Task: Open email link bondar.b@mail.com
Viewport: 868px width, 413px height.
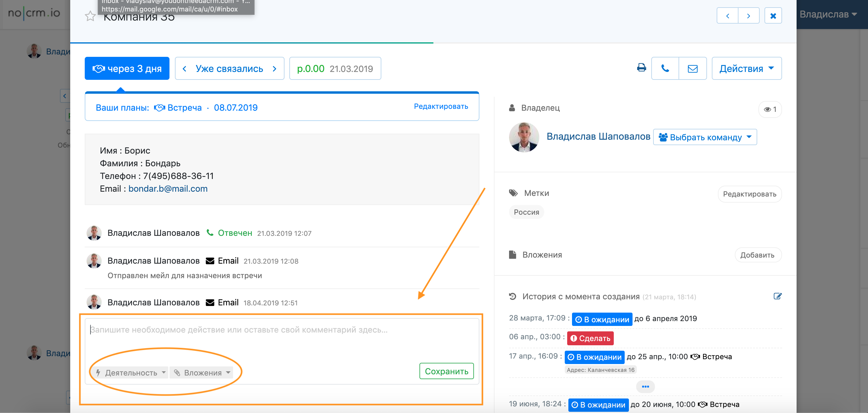Action: 168,188
